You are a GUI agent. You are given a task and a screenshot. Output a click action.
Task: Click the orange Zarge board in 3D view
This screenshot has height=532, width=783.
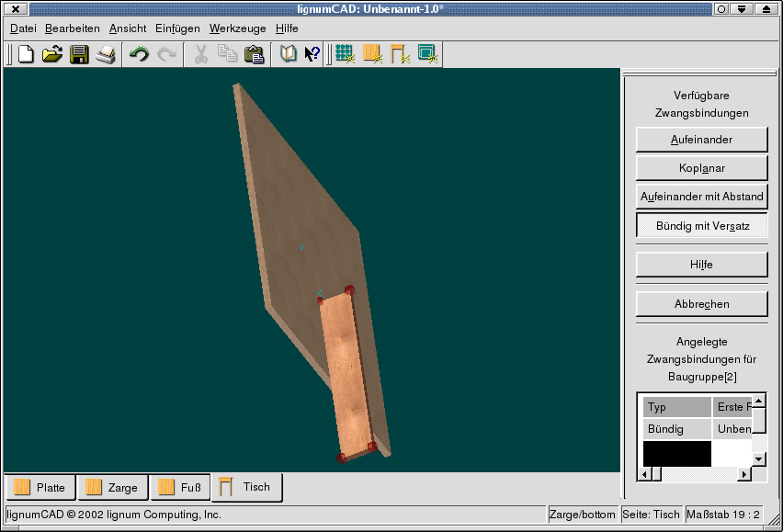pos(346,374)
